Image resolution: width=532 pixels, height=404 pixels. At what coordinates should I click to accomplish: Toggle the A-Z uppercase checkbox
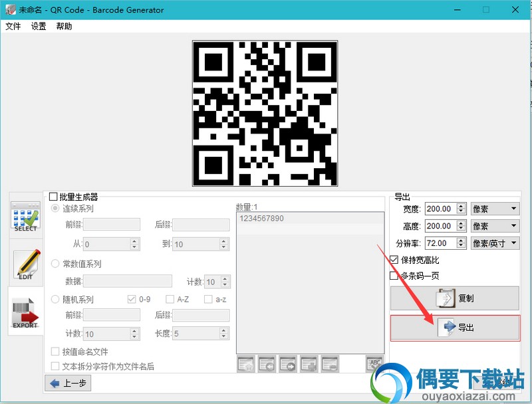point(170,299)
